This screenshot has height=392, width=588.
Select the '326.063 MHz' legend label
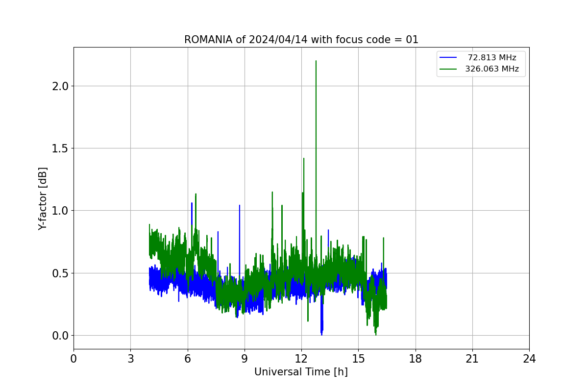(492, 69)
